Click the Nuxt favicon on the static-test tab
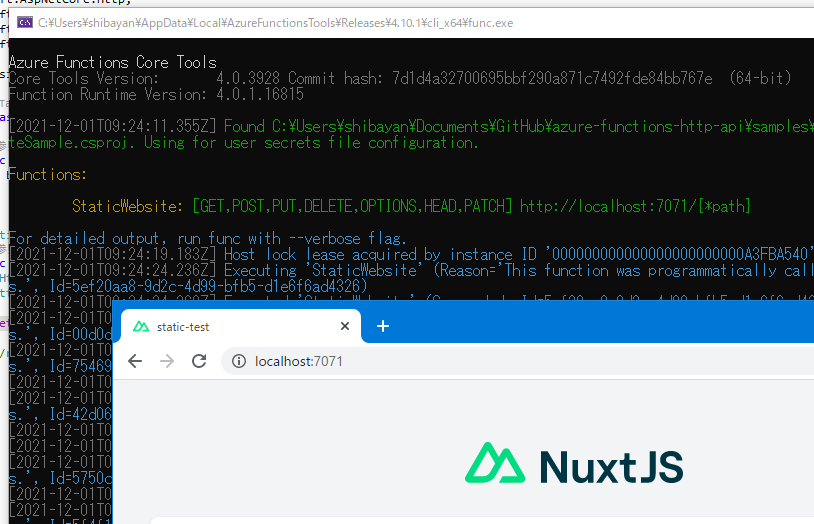The width and height of the screenshot is (814, 524). [x=141, y=327]
